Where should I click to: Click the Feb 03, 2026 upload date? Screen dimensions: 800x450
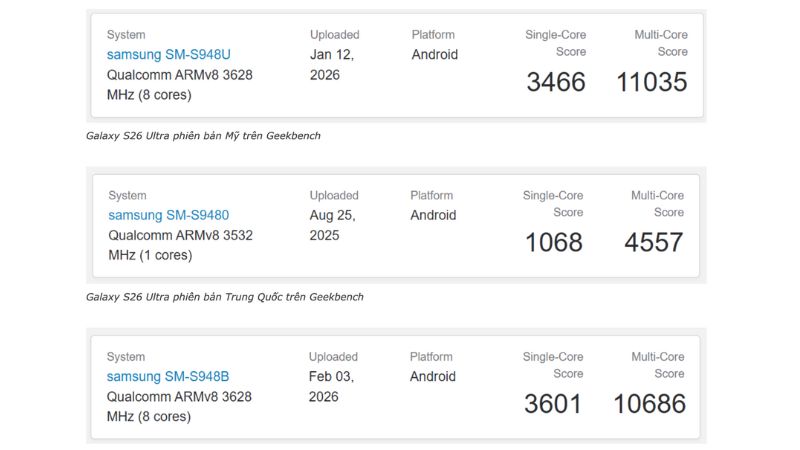coord(332,387)
